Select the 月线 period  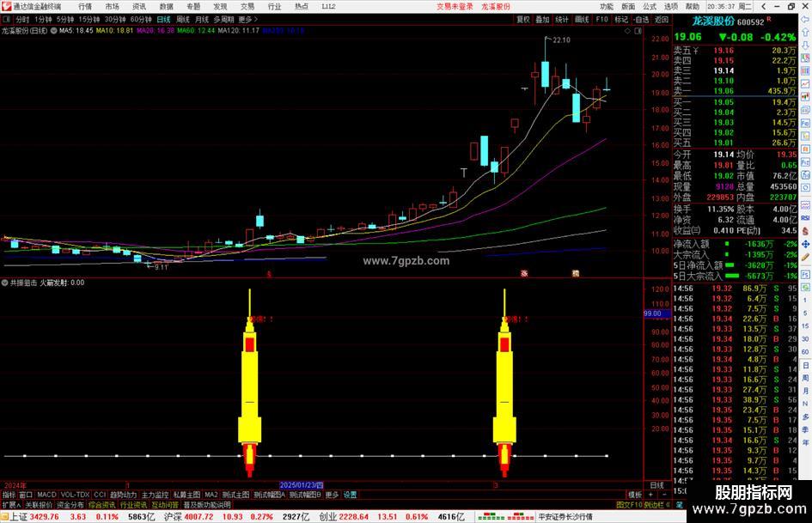click(x=202, y=19)
